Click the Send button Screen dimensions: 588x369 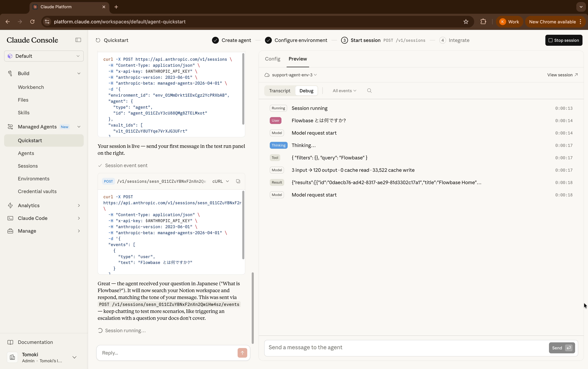pos(562,348)
